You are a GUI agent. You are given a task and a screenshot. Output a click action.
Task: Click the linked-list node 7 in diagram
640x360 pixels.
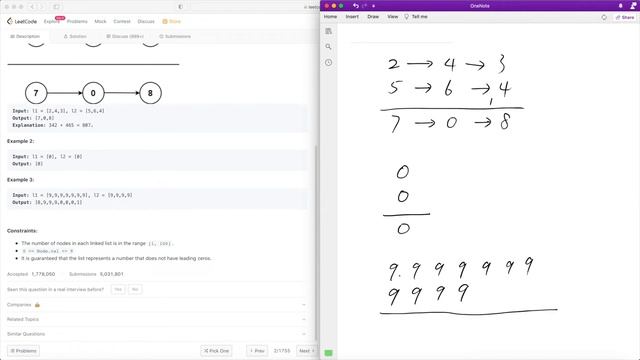pos(36,93)
